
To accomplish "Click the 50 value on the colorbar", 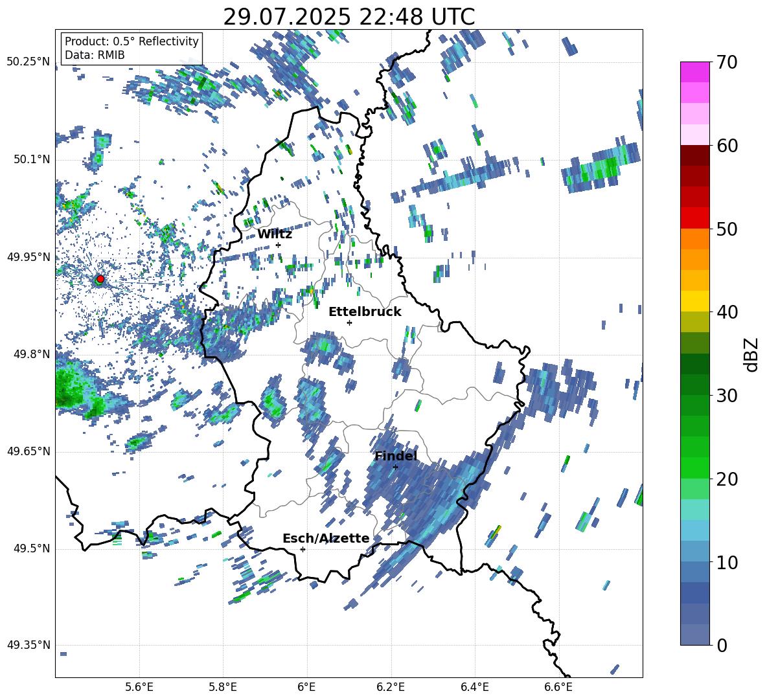I will pyautogui.click(x=727, y=229).
